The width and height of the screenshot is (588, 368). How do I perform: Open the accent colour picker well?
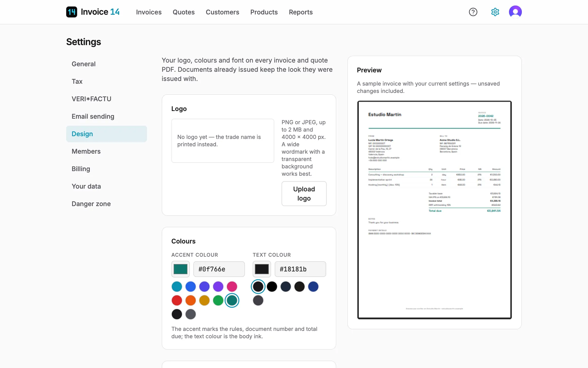coord(180,269)
